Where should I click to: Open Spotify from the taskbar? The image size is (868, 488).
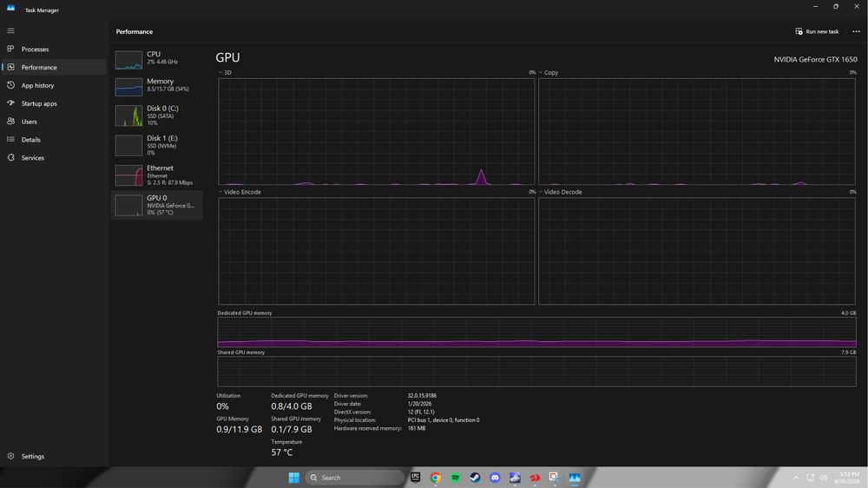pos(455,478)
